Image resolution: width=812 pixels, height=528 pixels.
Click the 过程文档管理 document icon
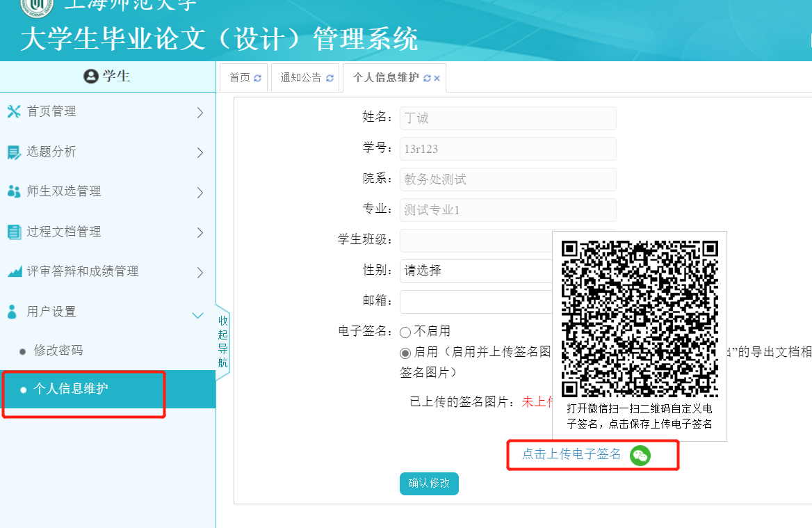tap(14, 232)
